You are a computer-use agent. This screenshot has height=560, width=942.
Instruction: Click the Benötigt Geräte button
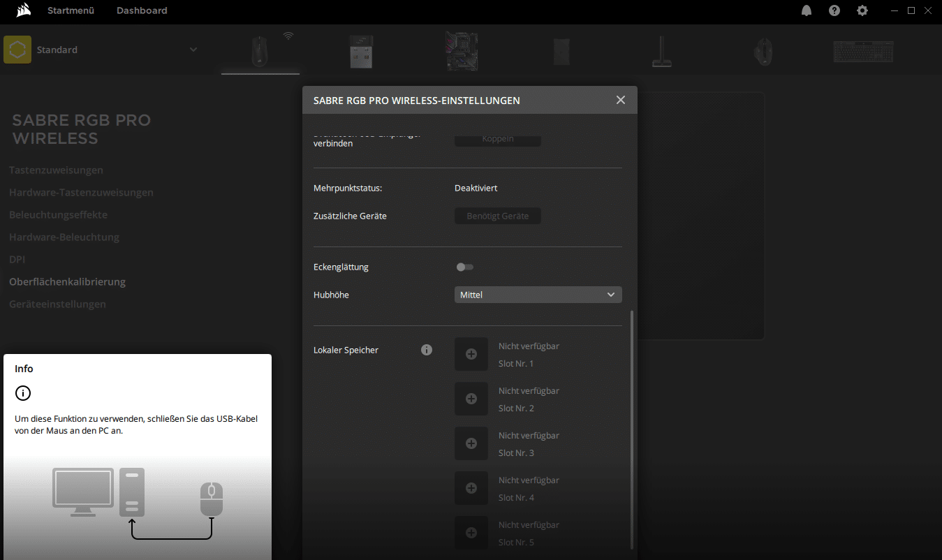[498, 216]
